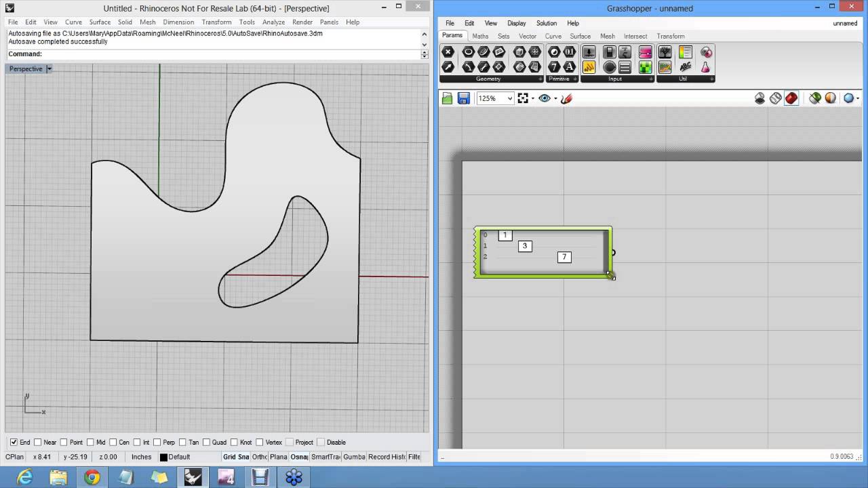Expand the Perspective viewport title dropdown arrow
Screen dimensions: 868x488
[49, 68]
